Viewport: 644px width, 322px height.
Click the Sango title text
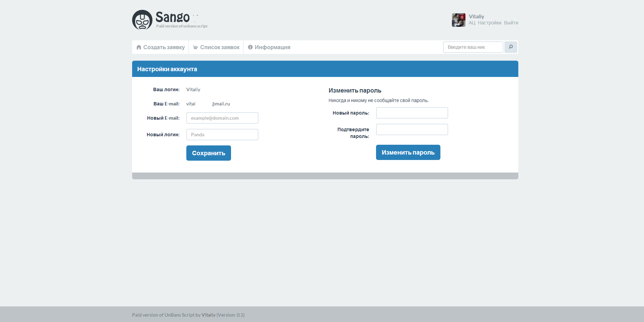tap(172, 17)
